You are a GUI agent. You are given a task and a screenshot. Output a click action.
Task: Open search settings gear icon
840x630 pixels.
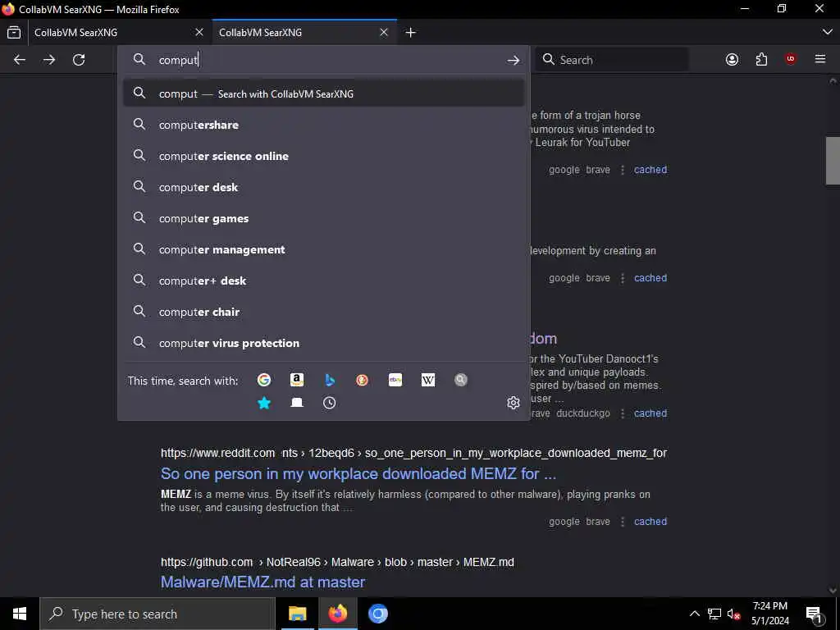pos(514,403)
